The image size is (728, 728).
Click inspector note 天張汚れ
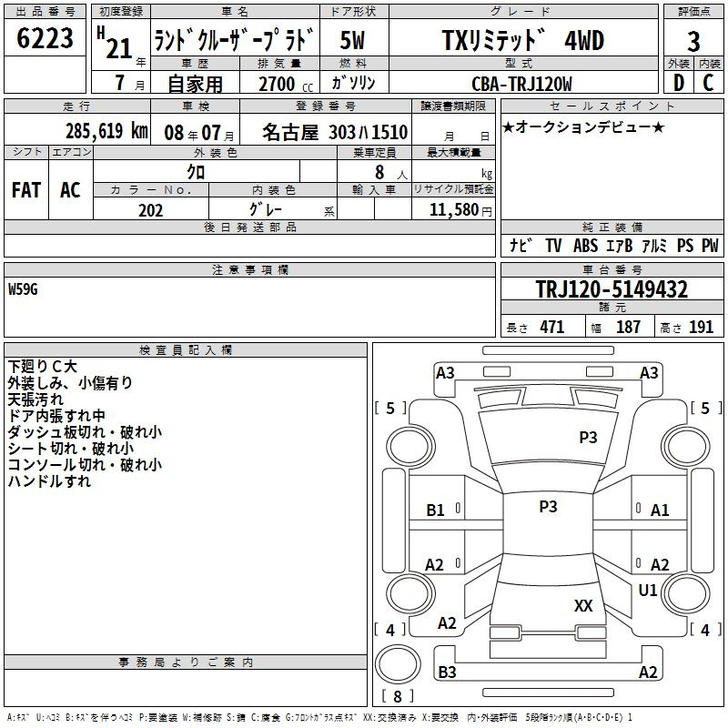(x=35, y=399)
